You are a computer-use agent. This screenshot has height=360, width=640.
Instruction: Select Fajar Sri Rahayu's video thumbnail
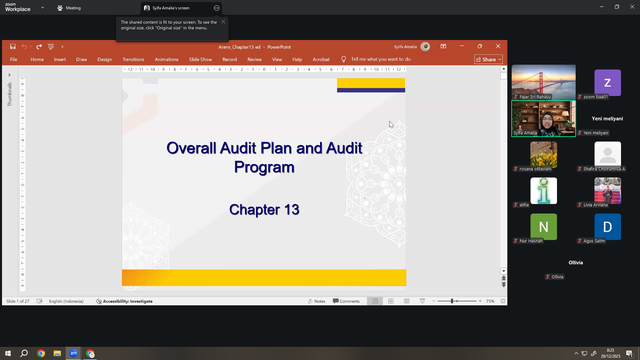[544, 82]
